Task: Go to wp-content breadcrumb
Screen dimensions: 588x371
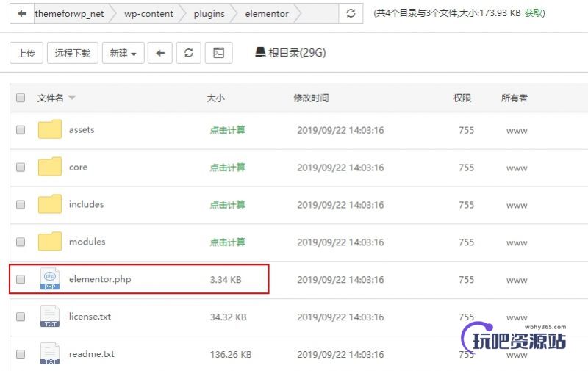Action: coord(149,13)
